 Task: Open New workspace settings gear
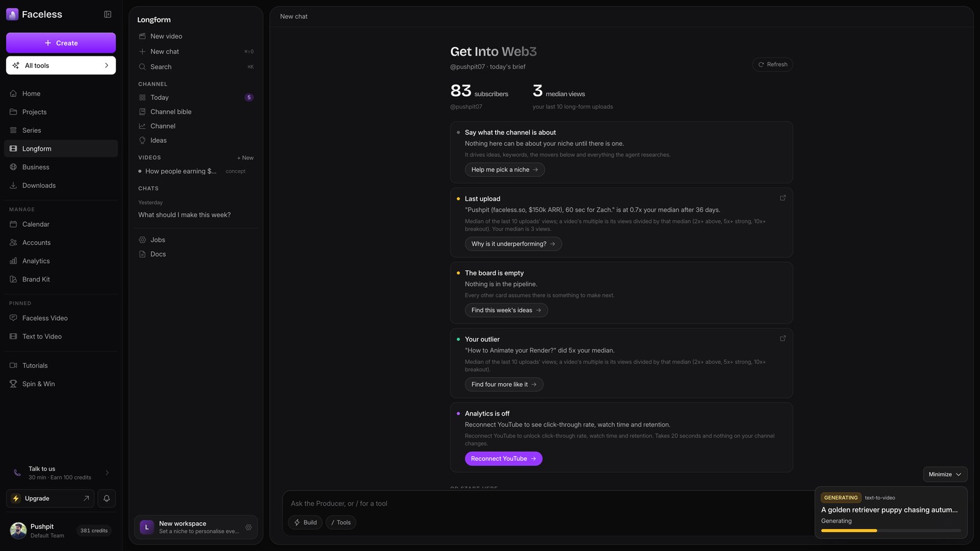(249, 527)
